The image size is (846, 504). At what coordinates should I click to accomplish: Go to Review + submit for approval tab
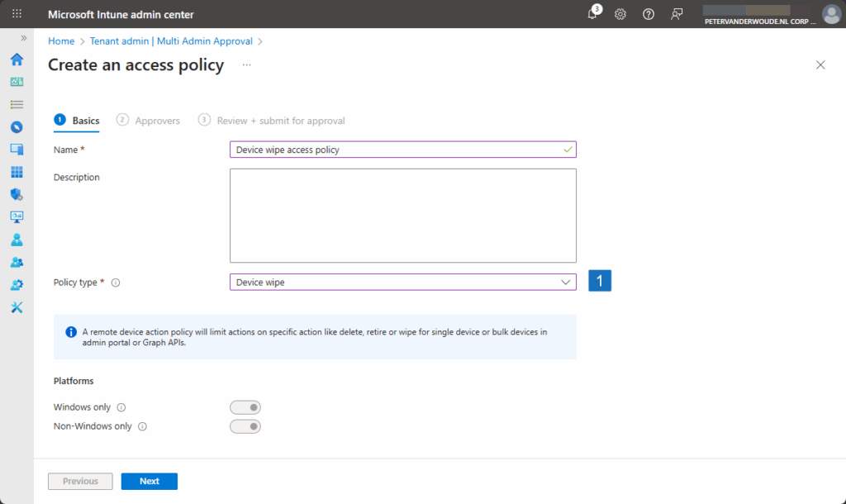[x=280, y=121]
